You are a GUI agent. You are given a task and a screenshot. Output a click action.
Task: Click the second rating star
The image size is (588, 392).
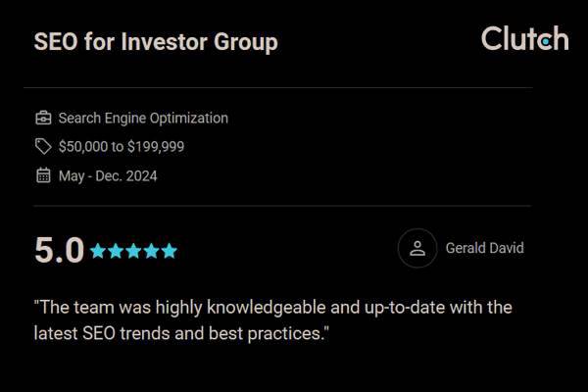[116, 251]
